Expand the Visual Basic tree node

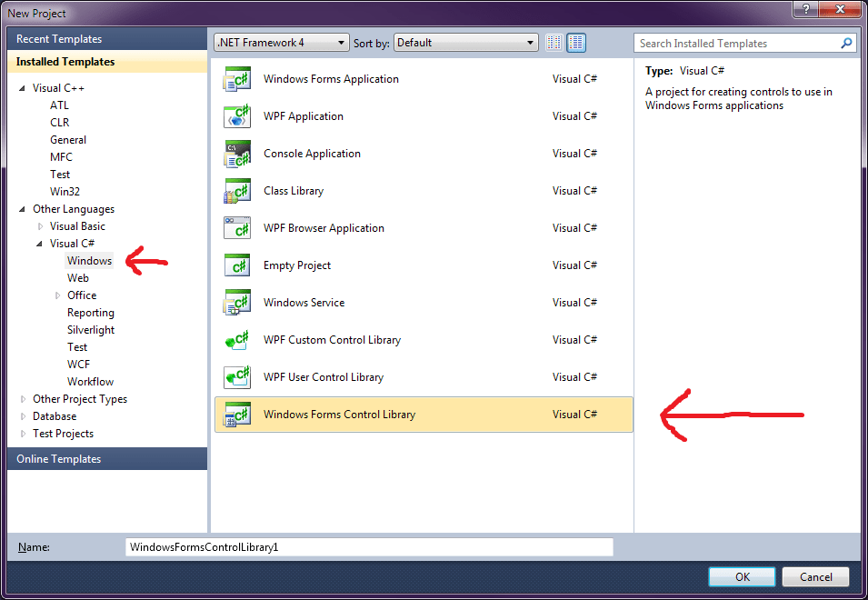coord(40,226)
